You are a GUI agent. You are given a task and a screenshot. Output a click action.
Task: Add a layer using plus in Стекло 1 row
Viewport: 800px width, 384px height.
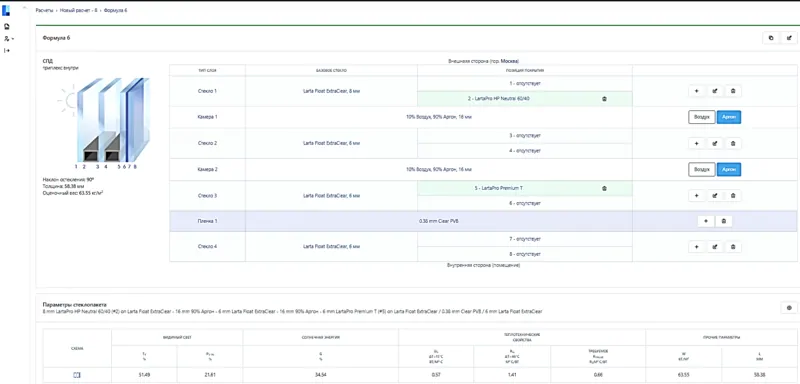pos(696,91)
